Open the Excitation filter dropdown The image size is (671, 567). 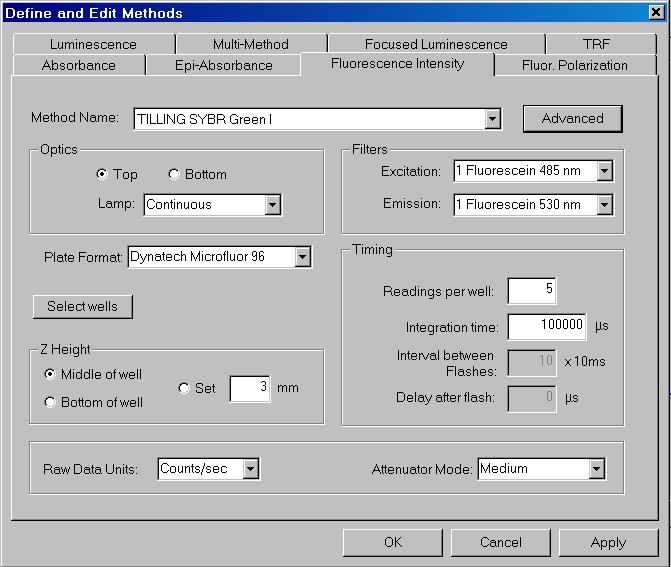click(604, 171)
